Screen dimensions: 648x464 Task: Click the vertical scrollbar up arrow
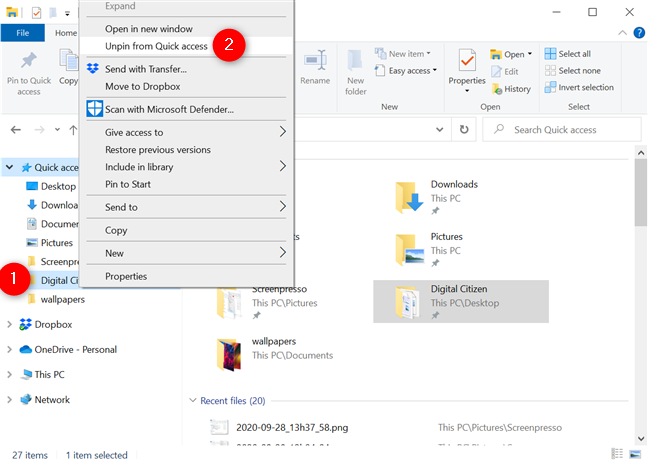click(641, 153)
